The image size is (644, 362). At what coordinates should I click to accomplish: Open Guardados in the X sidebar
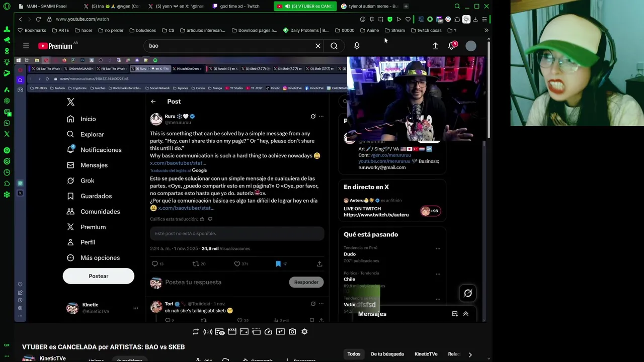pos(89,196)
